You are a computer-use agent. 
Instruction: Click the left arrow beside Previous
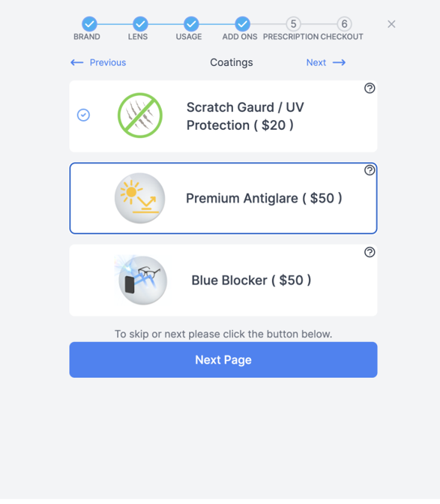tap(76, 62)
